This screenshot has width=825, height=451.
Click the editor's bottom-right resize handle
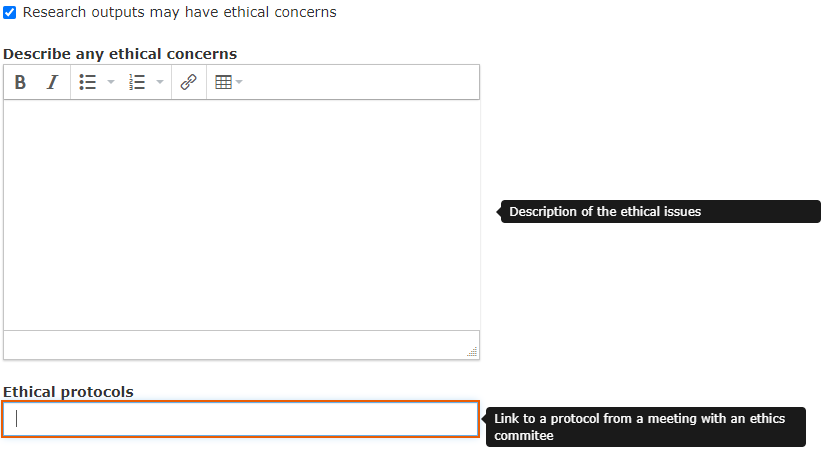(x=472, y=351)
